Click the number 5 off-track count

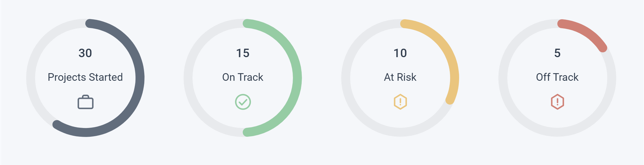[x=557, y=53]
